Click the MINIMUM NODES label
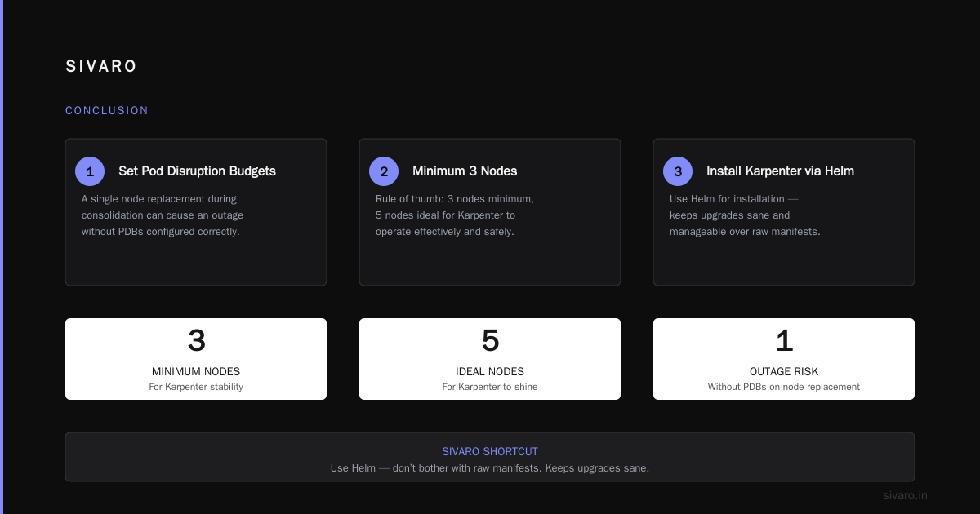This screenshot has height=514, width=980. (196, 371)
